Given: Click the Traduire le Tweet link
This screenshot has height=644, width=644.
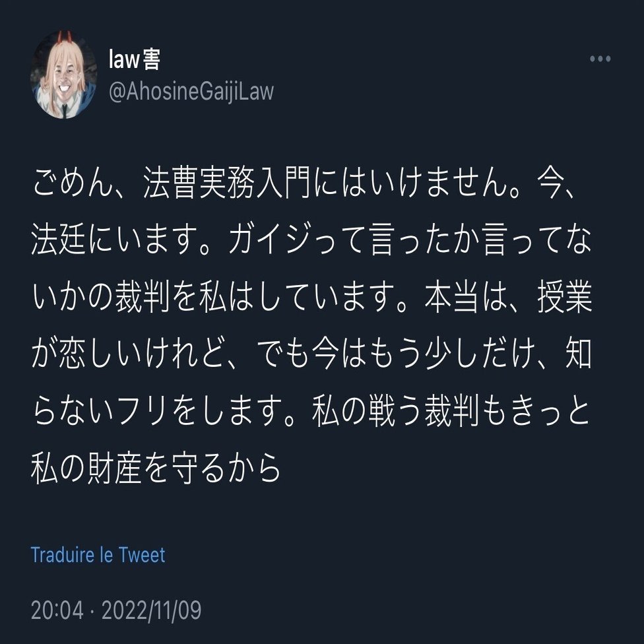Looking at the screenshot, I should pos(98,556).
